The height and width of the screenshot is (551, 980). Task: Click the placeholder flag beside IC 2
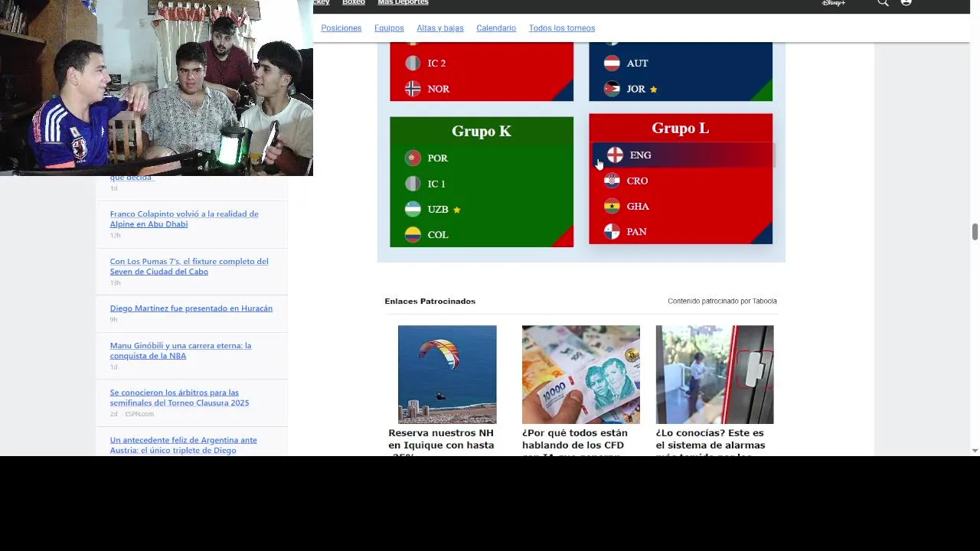point(413,64)
